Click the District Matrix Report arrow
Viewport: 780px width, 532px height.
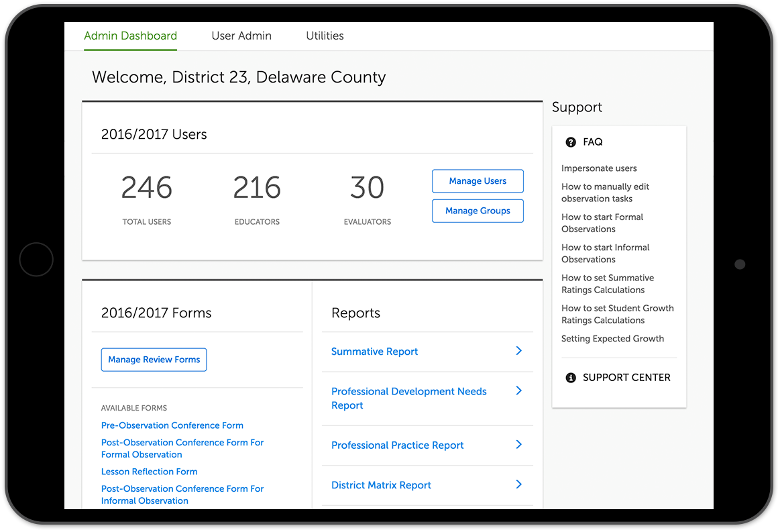click(518, 484)
